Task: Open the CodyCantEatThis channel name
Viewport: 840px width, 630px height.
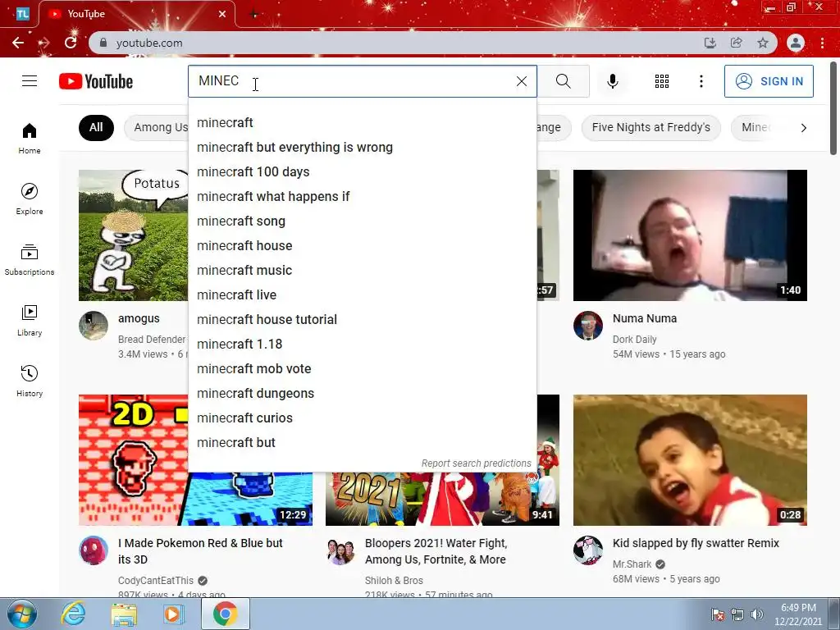Action: [155, 581]
